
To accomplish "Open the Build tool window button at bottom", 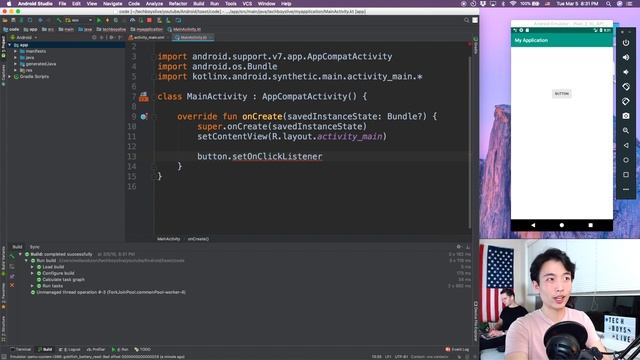I will (45, 349).
